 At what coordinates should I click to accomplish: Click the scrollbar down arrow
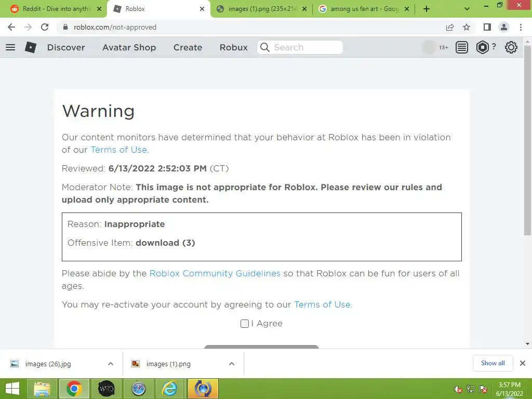click(x=527, y=344)
